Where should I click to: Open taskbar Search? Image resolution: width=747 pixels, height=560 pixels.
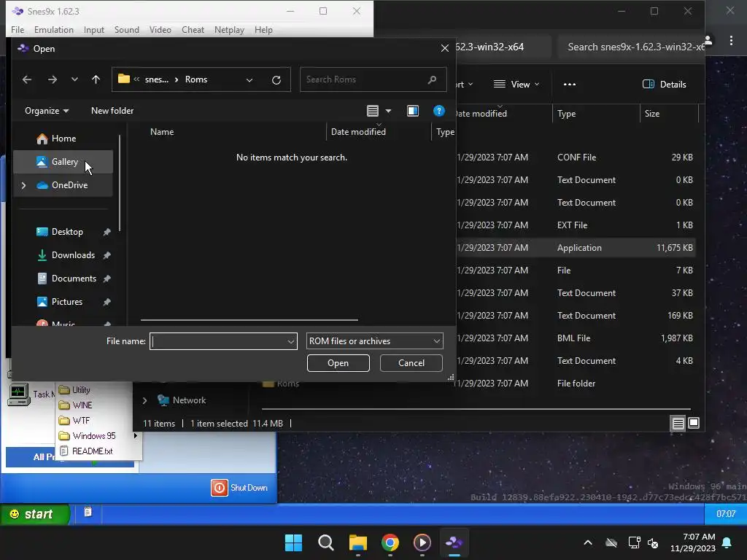pyautogui.click(x=326, y=542)
